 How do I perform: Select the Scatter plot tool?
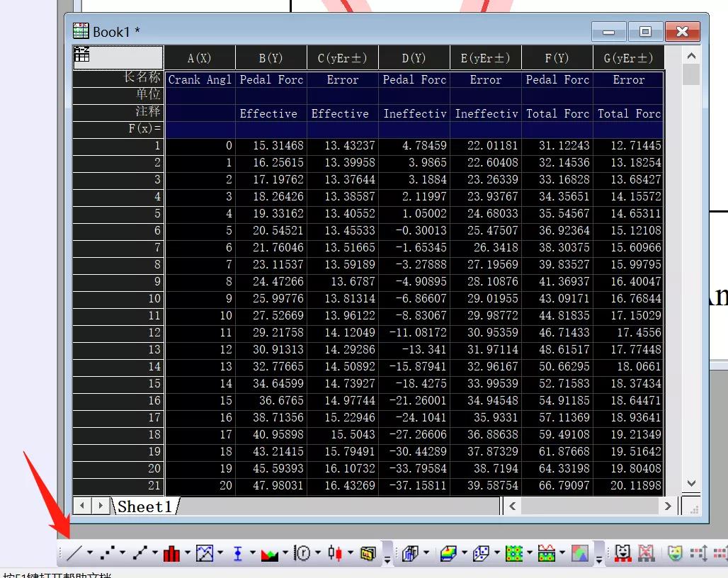point(108,553)
